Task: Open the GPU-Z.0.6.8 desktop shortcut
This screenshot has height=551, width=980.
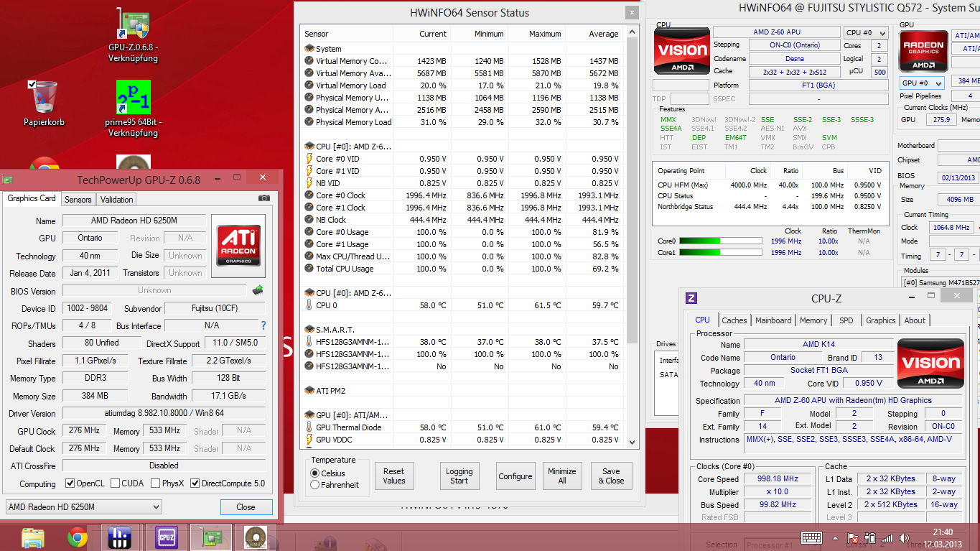Action: (x=133, y=36)
